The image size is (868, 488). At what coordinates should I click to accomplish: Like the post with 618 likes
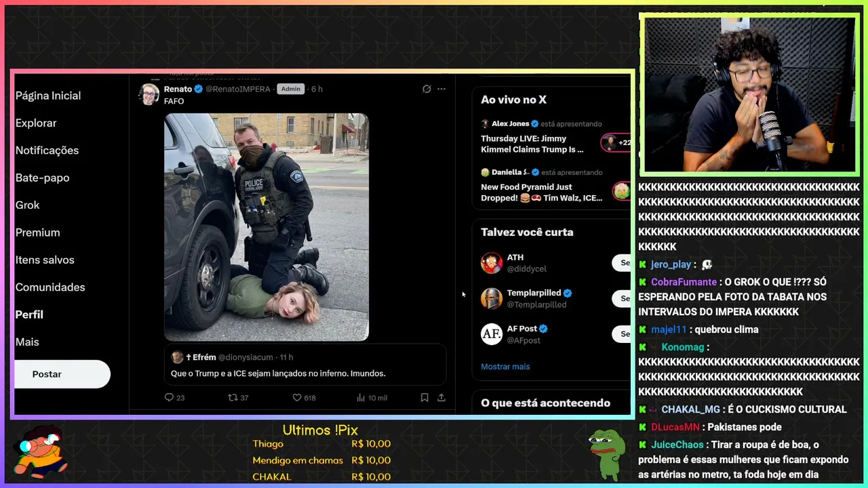click(x=304, y=398)
